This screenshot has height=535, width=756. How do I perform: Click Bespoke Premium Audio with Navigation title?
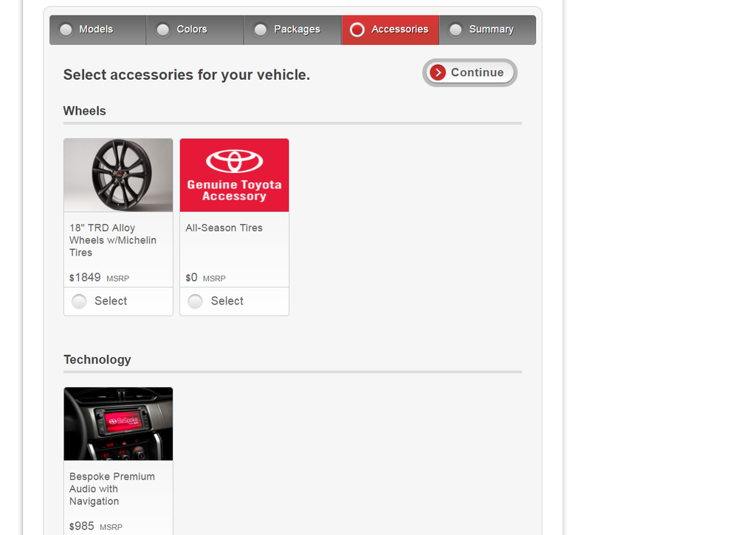[111, 488]
